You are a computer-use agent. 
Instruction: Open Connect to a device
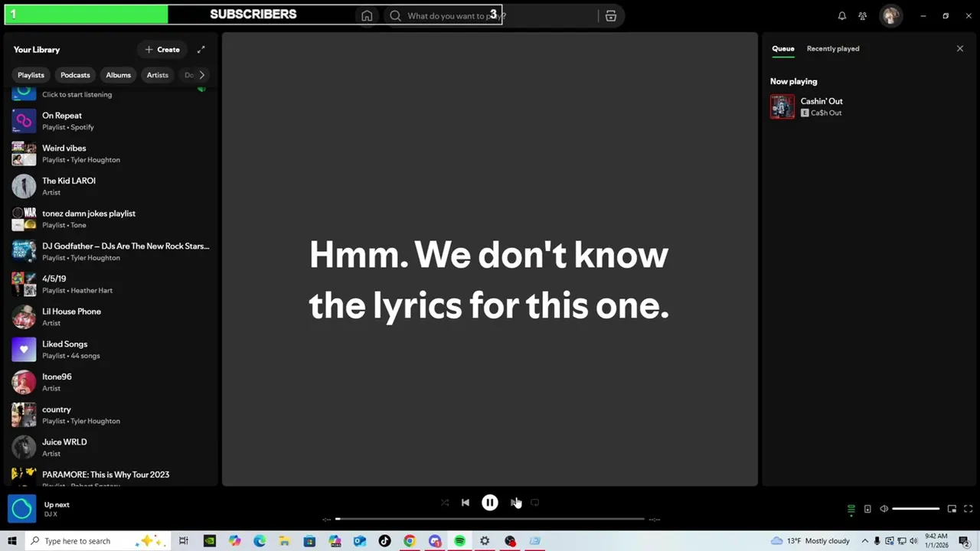(867, 509)
